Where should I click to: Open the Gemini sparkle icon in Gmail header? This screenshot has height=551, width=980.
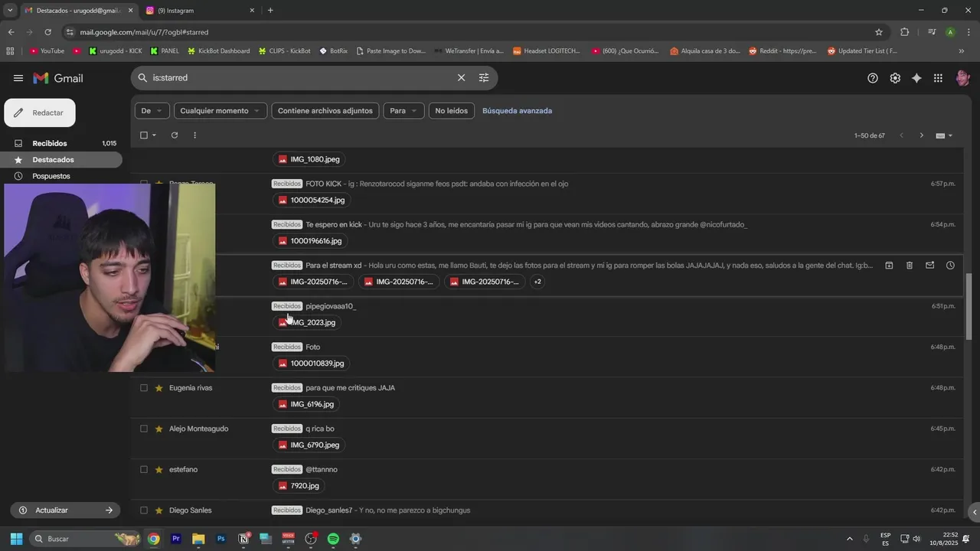(x=916, y=78)
